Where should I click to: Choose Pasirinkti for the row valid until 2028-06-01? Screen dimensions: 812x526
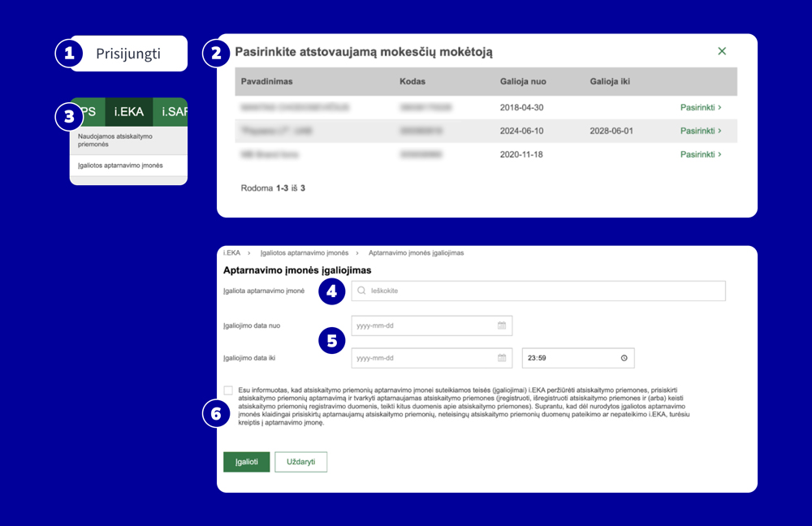pyautogui.click(x=698, y=131)
